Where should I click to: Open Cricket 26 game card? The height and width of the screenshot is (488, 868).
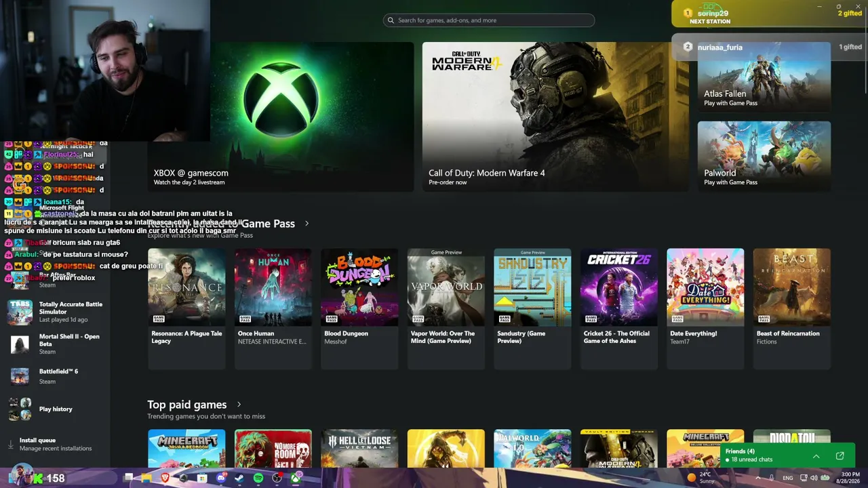(x=619, y=308)
